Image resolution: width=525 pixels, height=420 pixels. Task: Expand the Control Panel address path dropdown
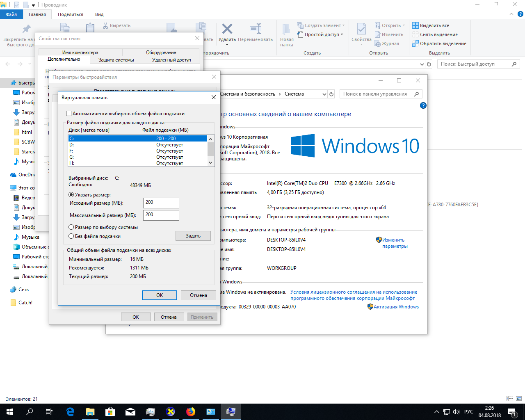pos(324,94)
